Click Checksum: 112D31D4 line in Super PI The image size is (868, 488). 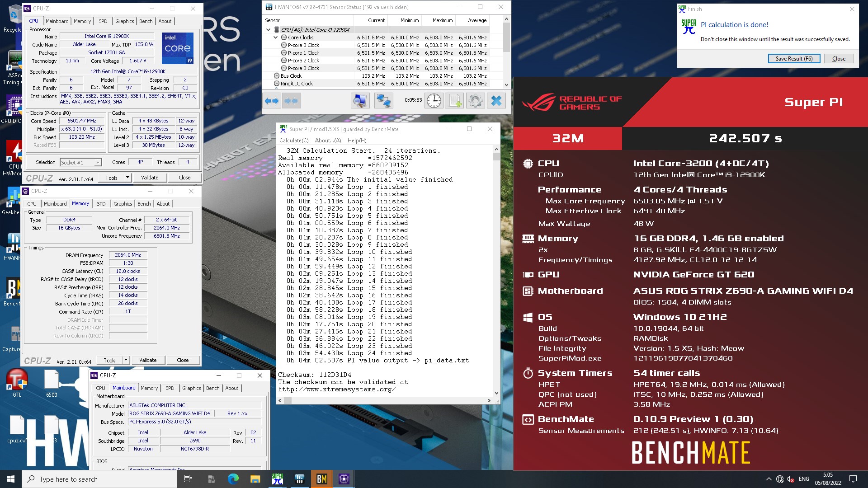click(x=314, y=375)
